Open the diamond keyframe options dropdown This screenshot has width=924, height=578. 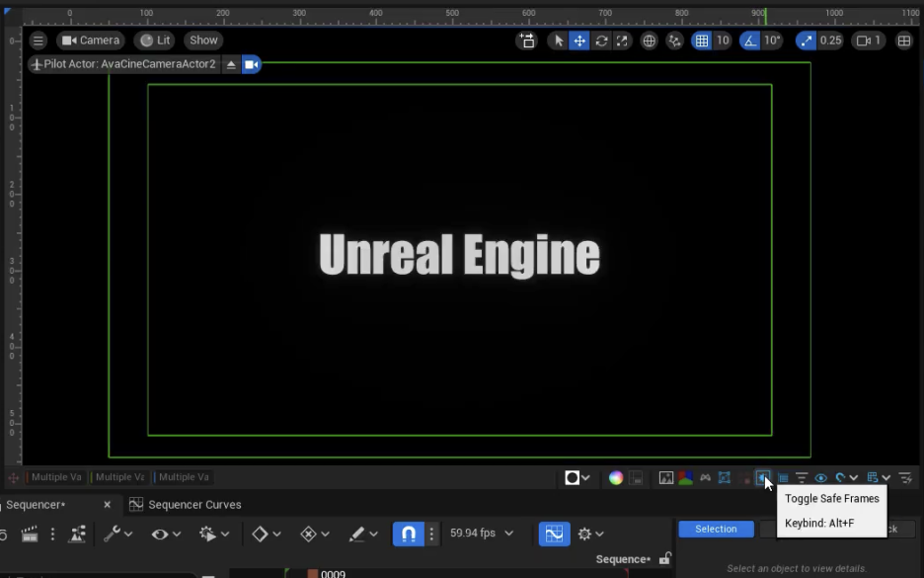tap(266, 535)
